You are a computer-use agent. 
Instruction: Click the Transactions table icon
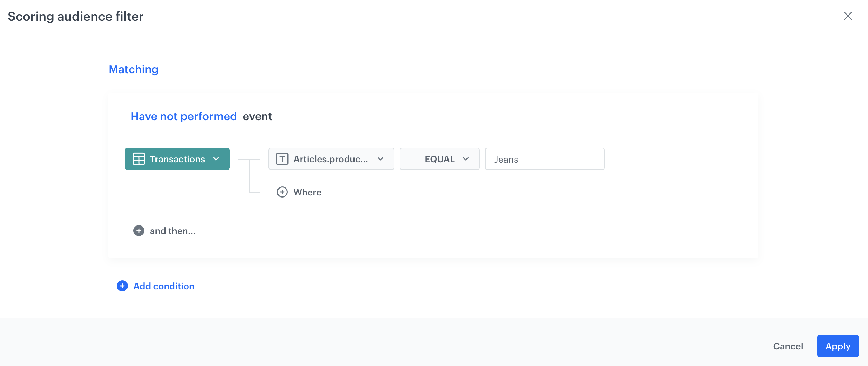tap(139, 159)
